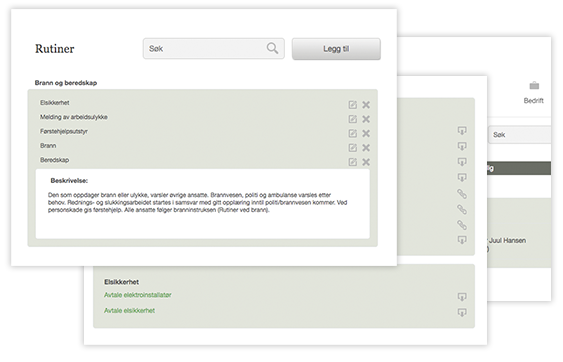Click the Brann og beredskap heading
The height and width of the screenshot is (362, 563).
tap(66, 83)
